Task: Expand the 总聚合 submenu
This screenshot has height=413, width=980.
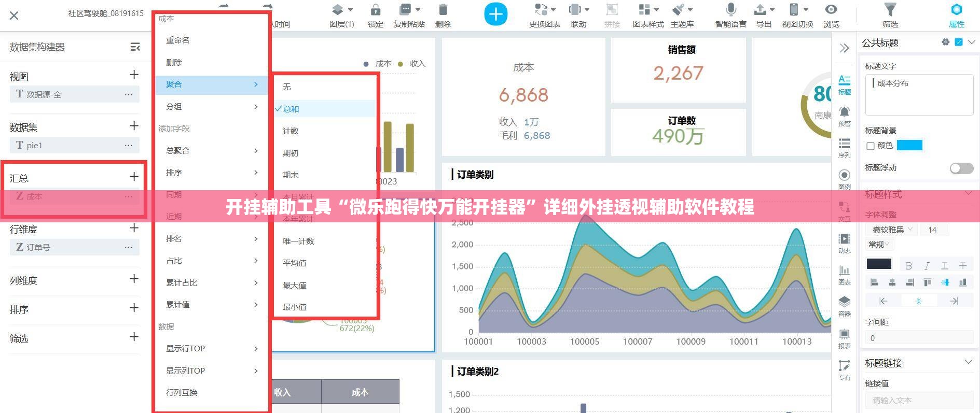Action: 212,150
